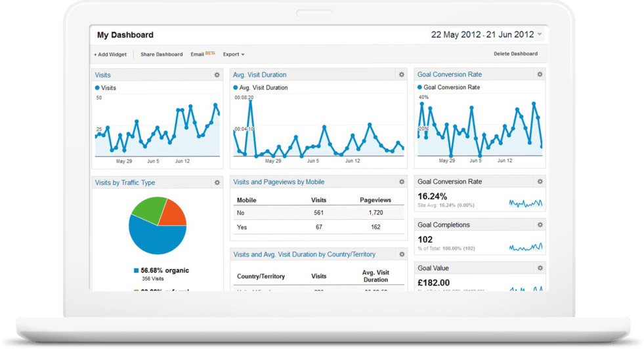The width and height of the screenshot is (644, 349).
Task: Open settings gear on Visits widget
Action: (217, 75)
